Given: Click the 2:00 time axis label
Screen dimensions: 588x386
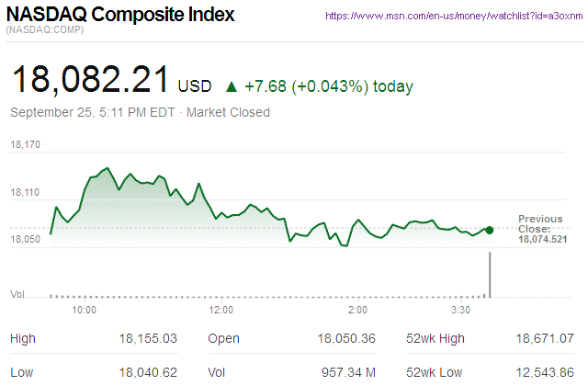Looking at the screenshot, I should (358, 311).
